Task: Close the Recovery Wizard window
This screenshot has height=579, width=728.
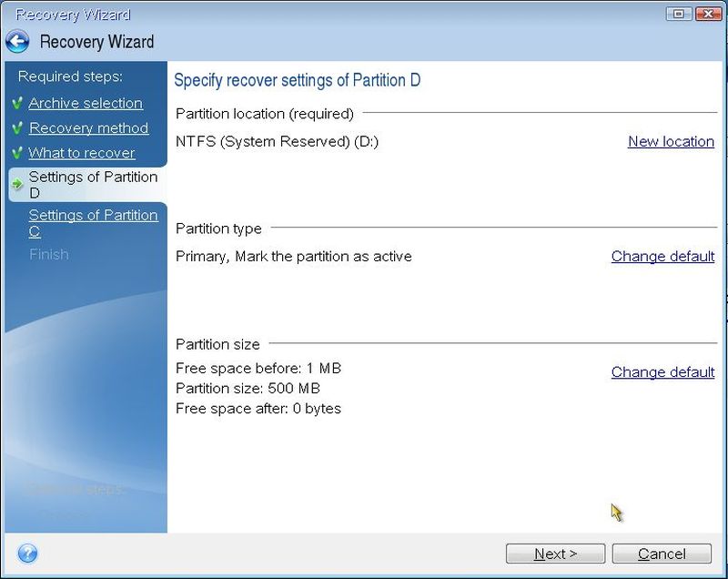Action: click(x=706, y=14)
